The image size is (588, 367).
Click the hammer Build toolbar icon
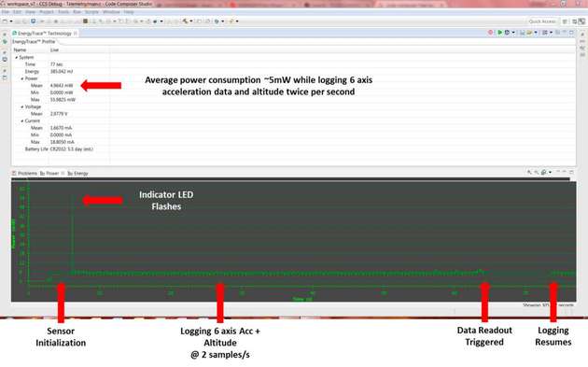pyautogui.click(x=185, y=21)
